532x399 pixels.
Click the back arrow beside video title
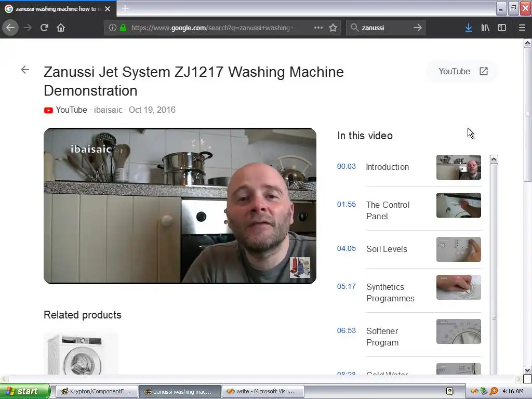[x=25, y=70]
